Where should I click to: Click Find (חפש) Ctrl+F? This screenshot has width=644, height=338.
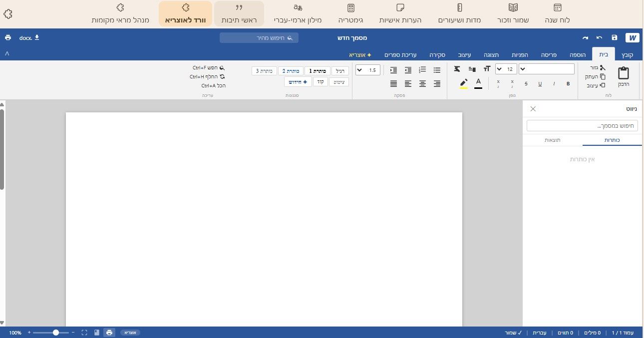(x=209, y=68)
